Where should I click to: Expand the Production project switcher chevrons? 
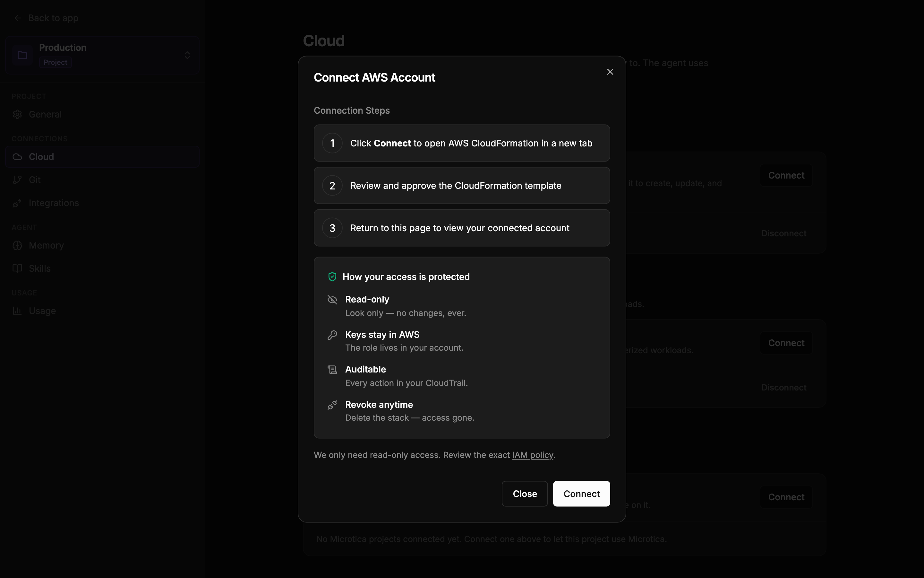tap(187, 55)
